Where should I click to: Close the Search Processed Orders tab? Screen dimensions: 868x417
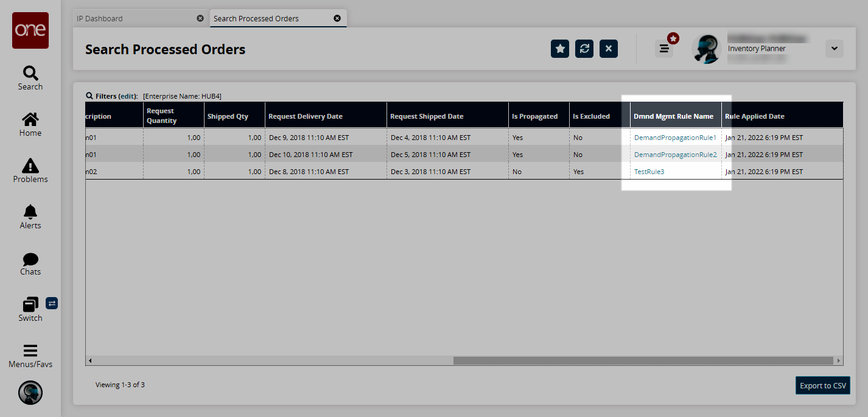337,18
